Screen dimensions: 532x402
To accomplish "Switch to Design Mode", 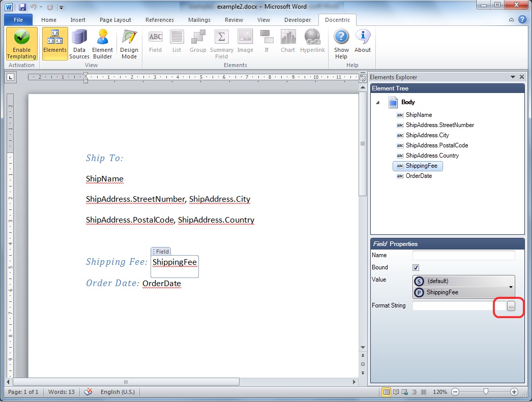I will 129,44.
